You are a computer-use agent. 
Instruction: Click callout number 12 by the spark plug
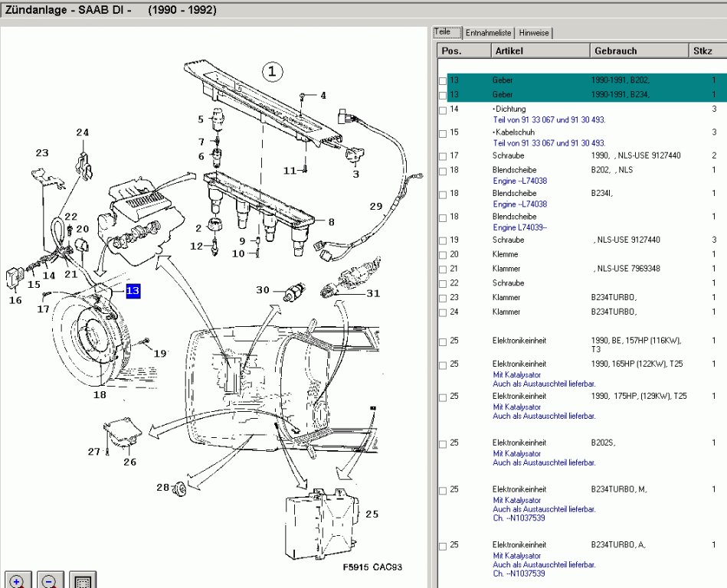pyautogui.click(x=197, y=246)
